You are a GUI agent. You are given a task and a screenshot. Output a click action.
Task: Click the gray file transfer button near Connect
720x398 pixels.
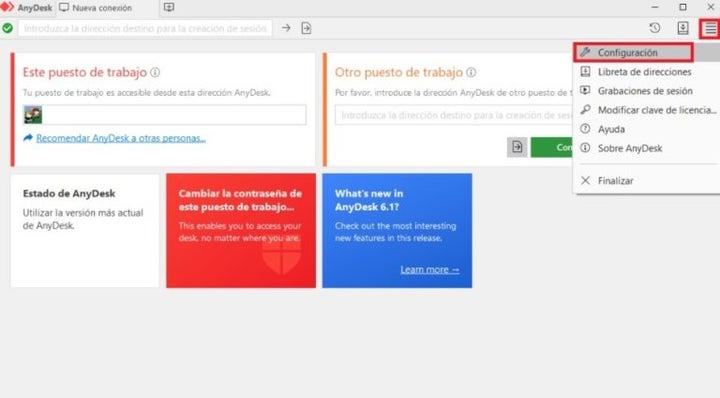tap(517, 147)
